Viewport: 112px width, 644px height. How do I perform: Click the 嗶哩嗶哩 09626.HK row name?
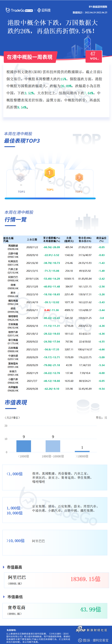point(13,318)
